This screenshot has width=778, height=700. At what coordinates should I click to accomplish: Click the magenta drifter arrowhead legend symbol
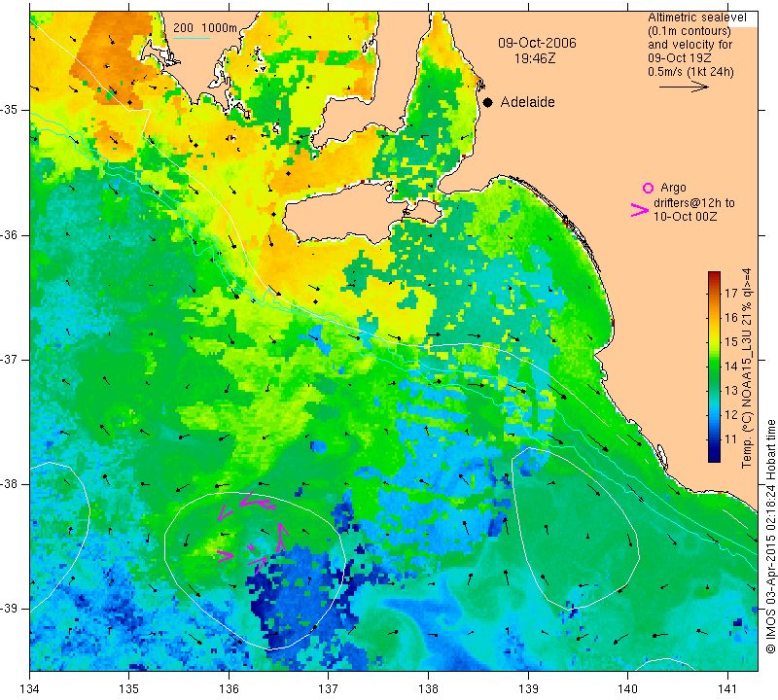pos(640,210)
